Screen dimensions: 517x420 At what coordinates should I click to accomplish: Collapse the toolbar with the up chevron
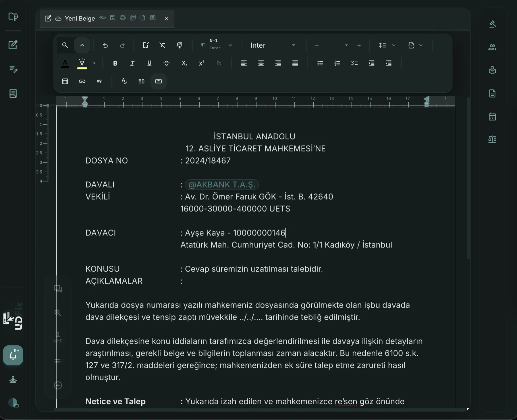click(82, 45)
